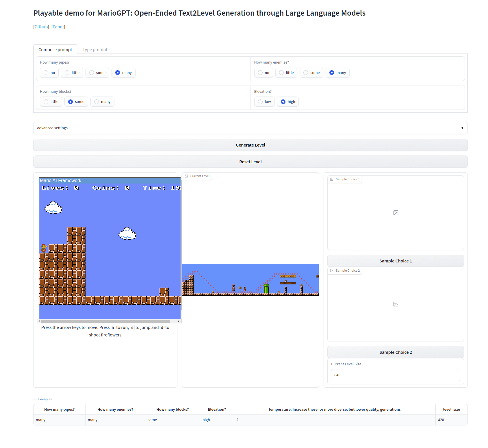This screenshot has height=448, width=488.
Task: Select the example row's 'many' pipes cell
Action: pos(59,420)
